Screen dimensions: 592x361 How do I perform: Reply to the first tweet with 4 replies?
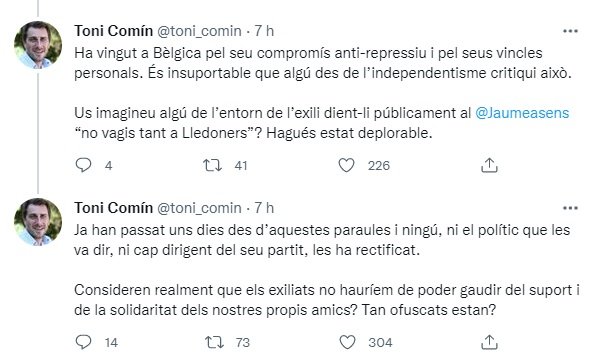(x=83, y=165)
